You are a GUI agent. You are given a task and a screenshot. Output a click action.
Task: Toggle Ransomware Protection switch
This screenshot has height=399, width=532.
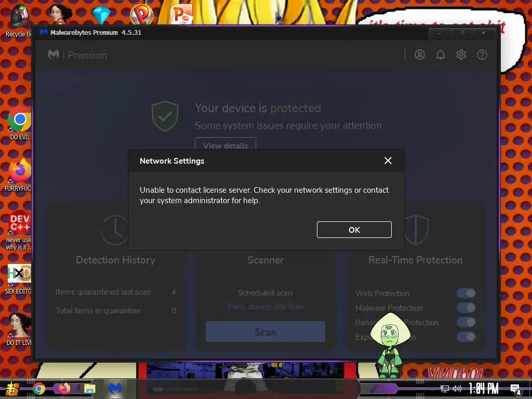[x=466, y=322]
